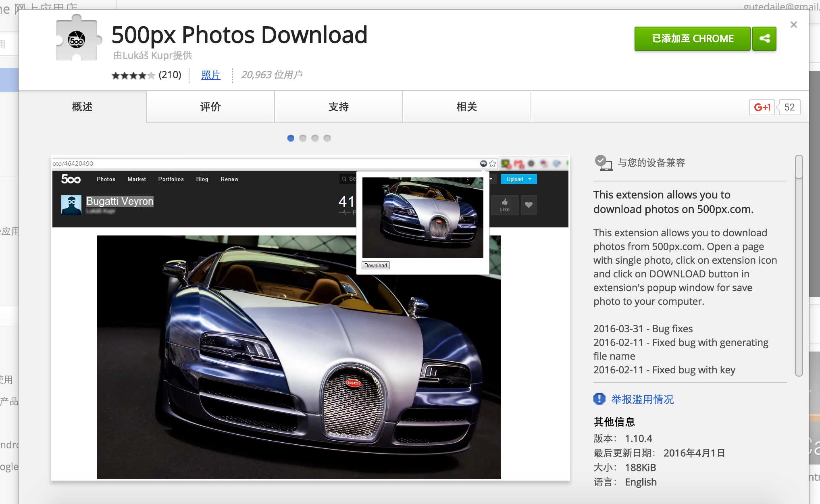
Task: Select the fourth screenshot carousel dot
Action: click(x=327, y=138)
